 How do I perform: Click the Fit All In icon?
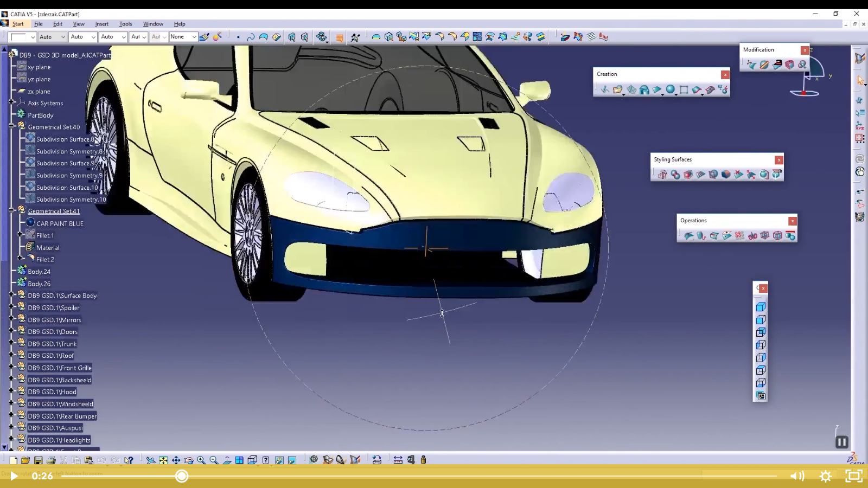click(x=163, y=460)
